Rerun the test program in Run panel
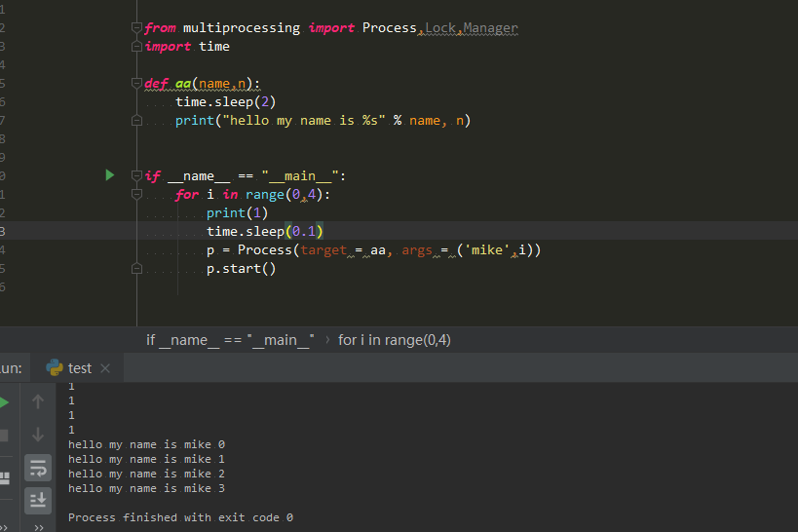 tap(4, 402)
